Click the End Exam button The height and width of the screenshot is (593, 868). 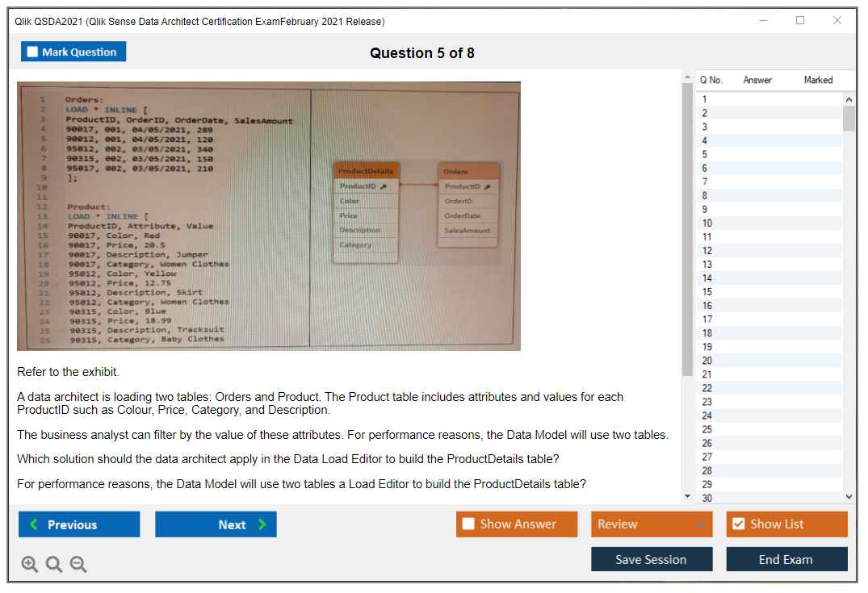[786, 559]
